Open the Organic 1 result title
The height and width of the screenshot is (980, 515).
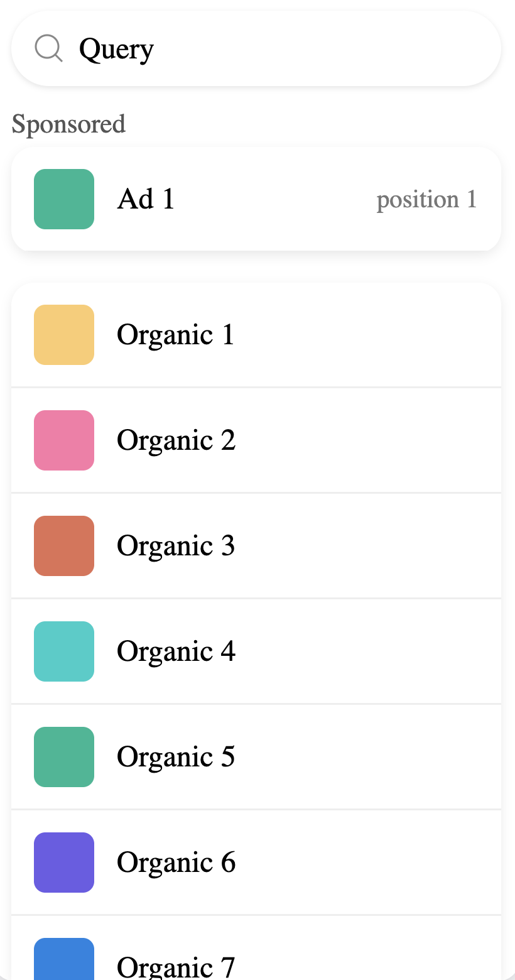point(176,335)
